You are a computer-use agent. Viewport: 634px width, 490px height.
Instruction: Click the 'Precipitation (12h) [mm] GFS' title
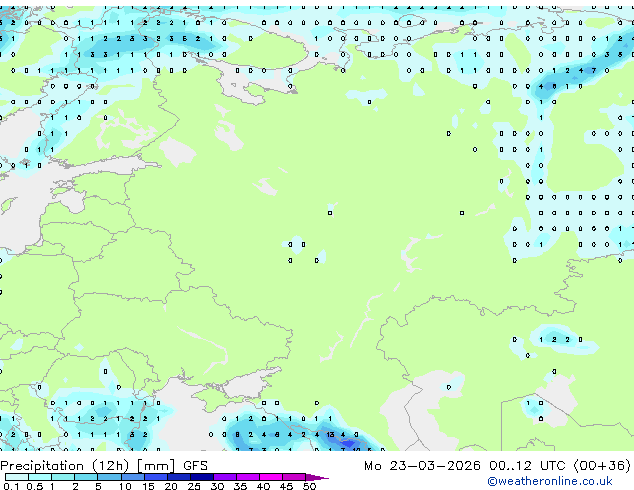click(104, 466)
